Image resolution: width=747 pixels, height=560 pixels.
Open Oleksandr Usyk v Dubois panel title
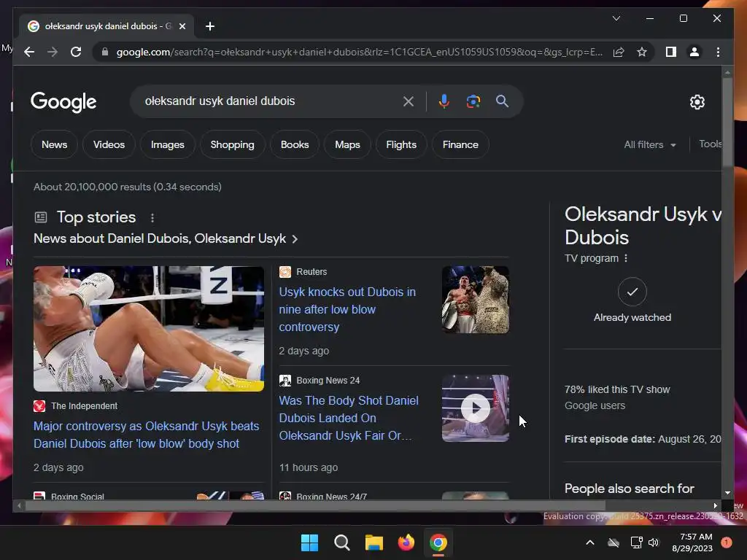pos(643,226)
